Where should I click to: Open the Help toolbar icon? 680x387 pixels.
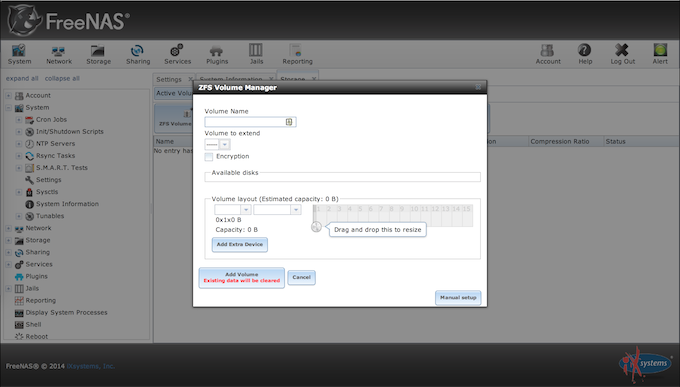[585, 54]
